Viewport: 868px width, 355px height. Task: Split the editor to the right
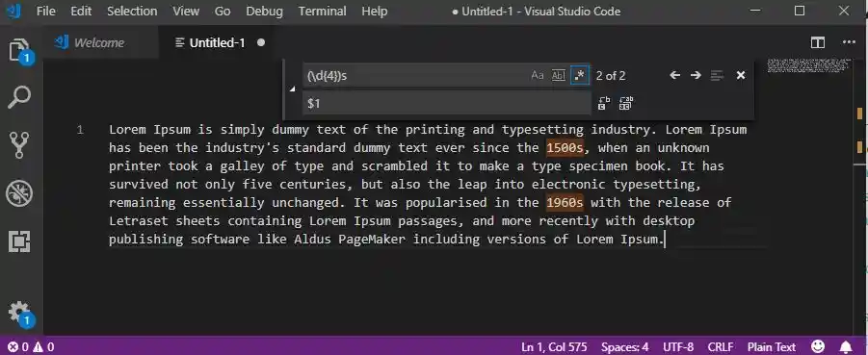818,42
